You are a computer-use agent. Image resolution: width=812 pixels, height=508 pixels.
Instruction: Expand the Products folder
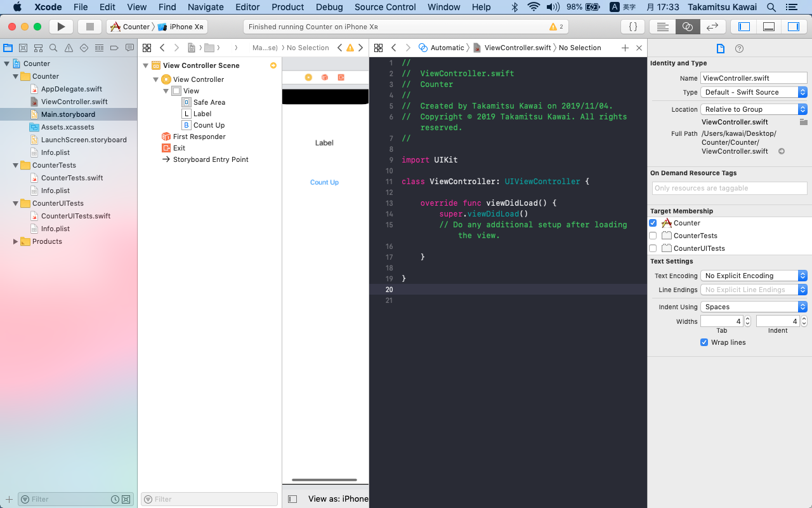[15, 241]
